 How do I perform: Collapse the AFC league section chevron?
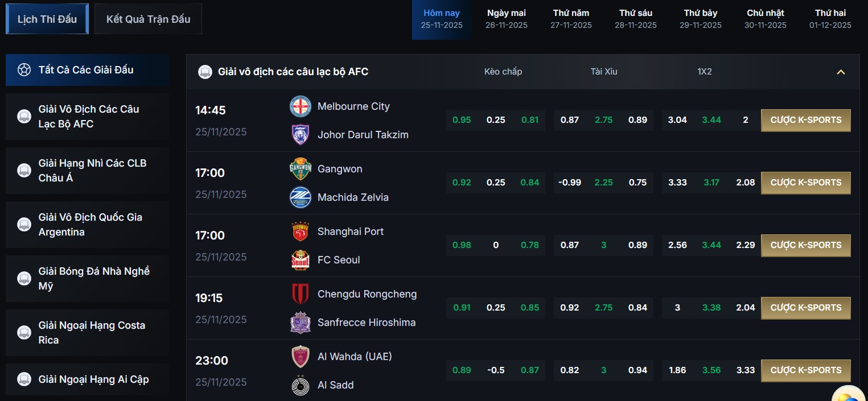841,72
